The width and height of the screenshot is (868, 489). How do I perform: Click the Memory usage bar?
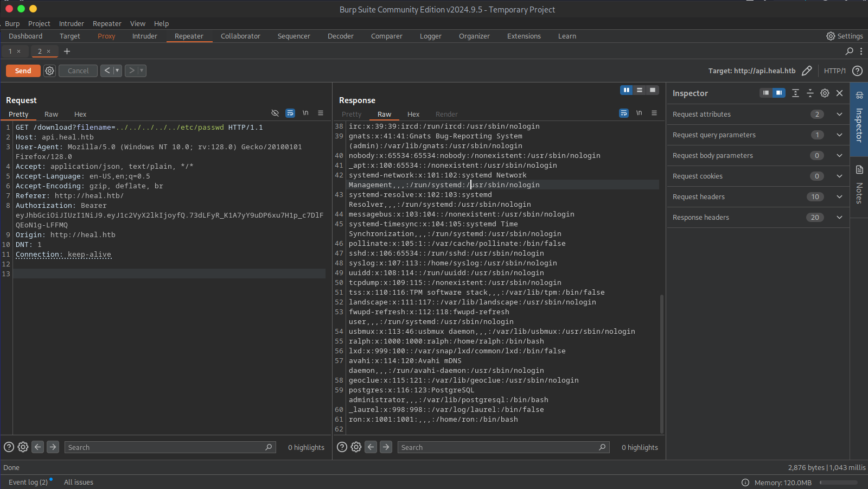pyautogui.click(x=839, y=482)
